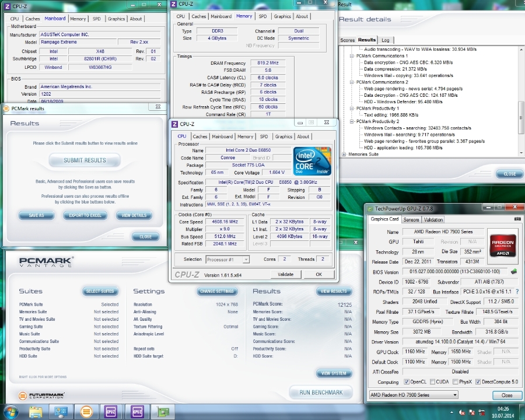525x420 pixels.
Task: Click the Futuremark Corporation logo
Action: (42, 395)
